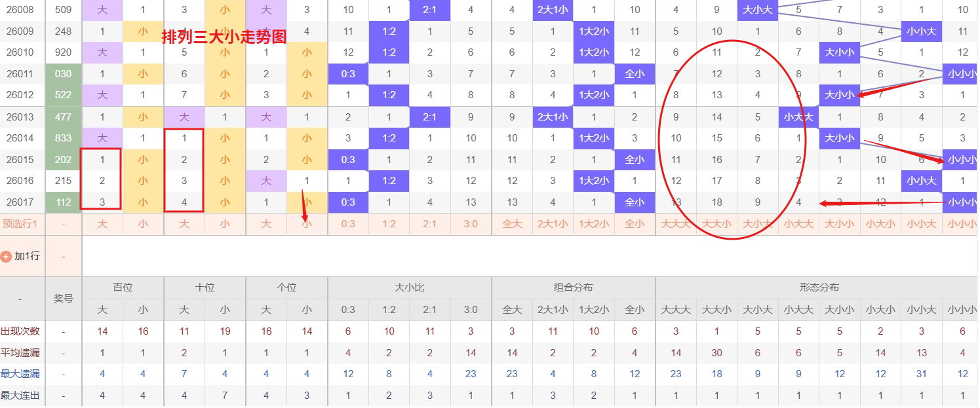Toggle 全大 in the 预选行1 row
980x408 pixels.
click(x=512, y=224)
